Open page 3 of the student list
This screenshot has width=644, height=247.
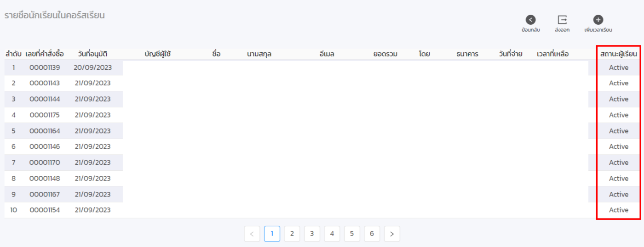coord(312,234)
